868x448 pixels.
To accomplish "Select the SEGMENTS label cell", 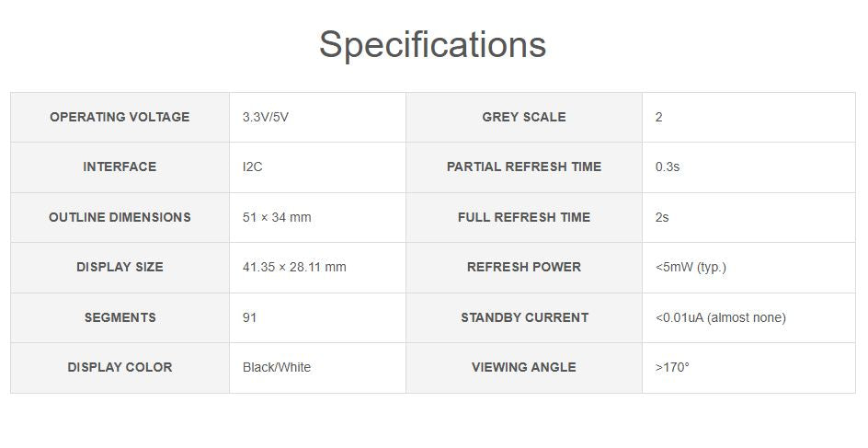I will [120, 317].
